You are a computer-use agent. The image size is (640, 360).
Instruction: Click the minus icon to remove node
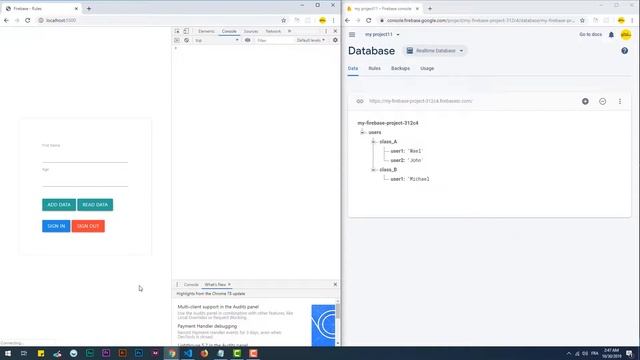(x=602, y=101)
